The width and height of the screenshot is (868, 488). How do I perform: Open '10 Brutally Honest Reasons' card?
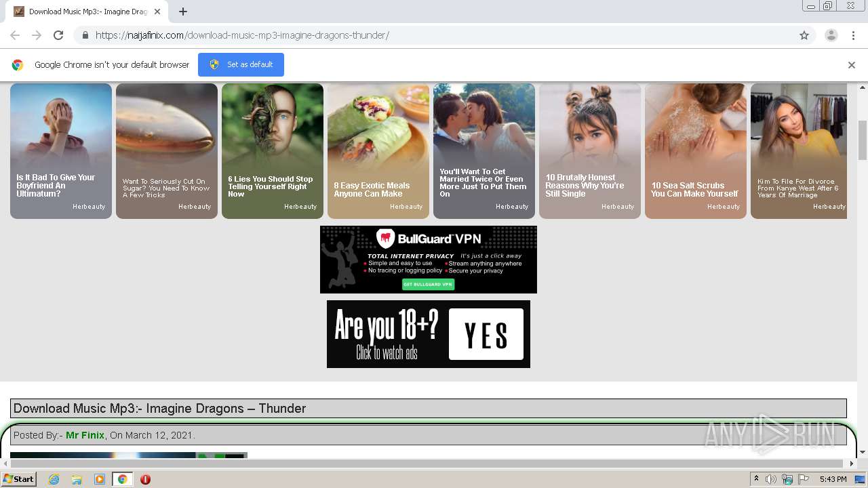tap(590, 151)
